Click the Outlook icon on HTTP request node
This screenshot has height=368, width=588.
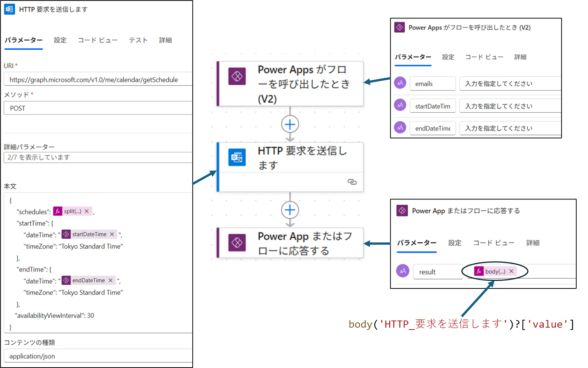237,157
